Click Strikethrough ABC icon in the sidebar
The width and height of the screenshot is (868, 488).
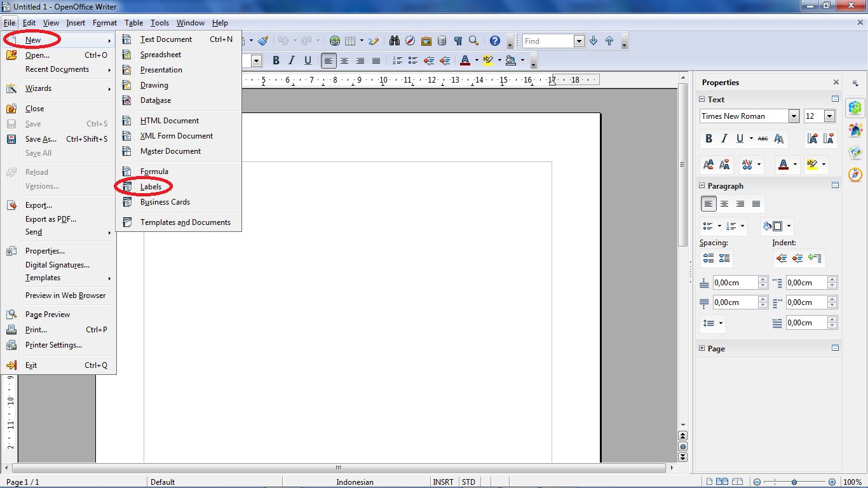(x=763, y=139)
